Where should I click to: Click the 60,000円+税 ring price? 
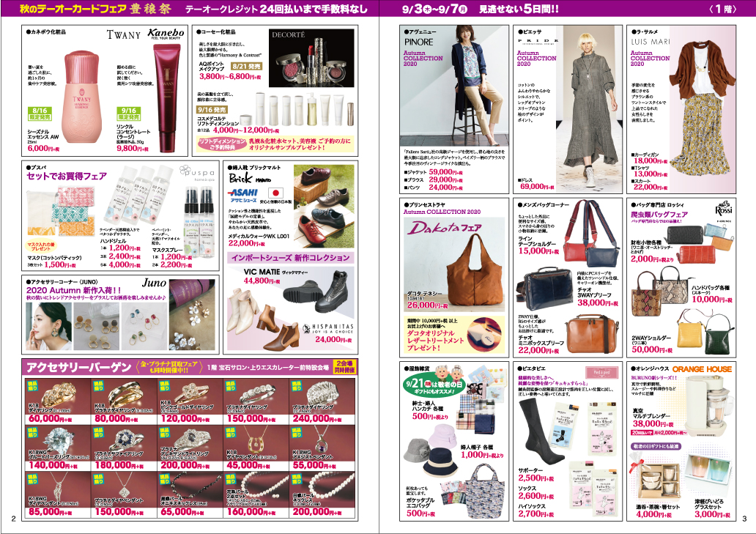(50, 419)
